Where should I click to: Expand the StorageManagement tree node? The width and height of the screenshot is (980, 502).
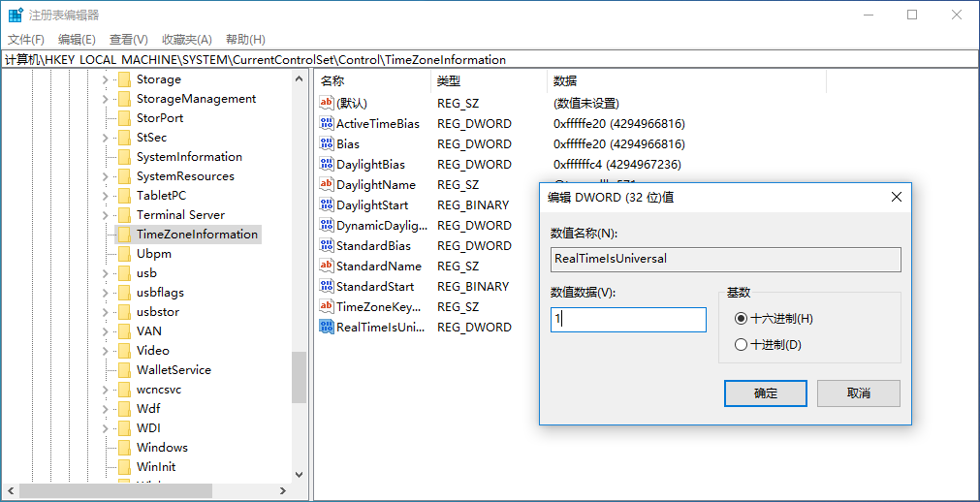click(105, 99)
